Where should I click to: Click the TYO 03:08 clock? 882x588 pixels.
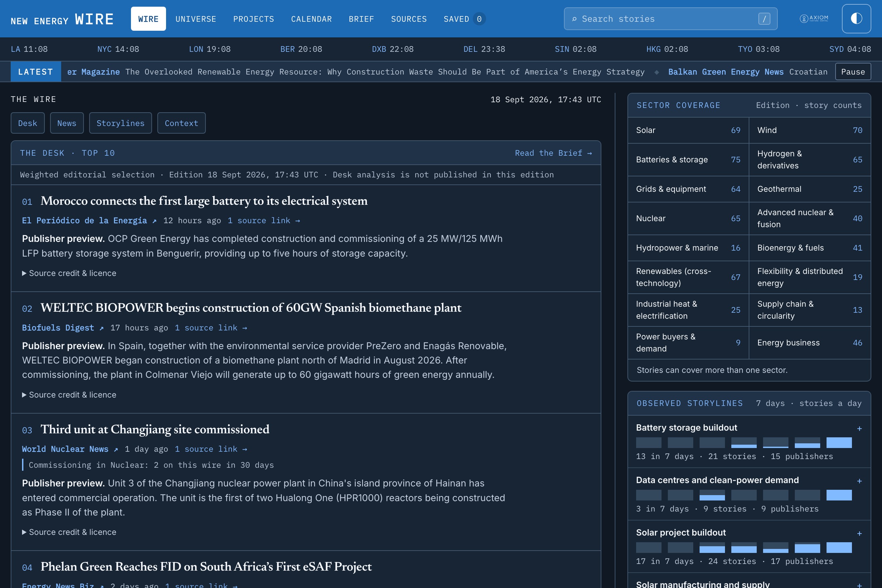[759, 49]
